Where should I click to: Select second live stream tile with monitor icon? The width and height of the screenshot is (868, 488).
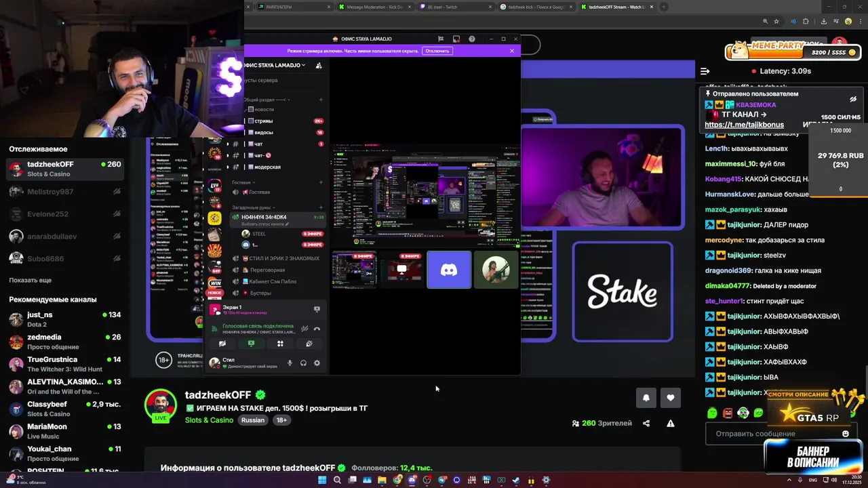click(401, 270)
